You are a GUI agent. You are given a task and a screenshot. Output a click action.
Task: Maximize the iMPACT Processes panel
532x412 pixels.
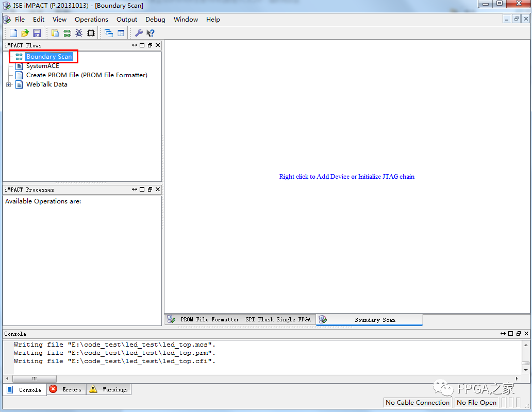click(141, 189)
